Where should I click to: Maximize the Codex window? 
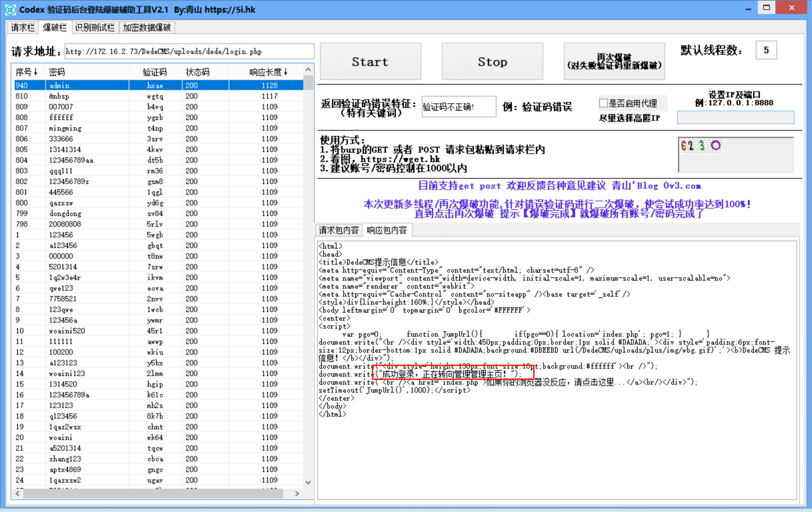point(766,8)
